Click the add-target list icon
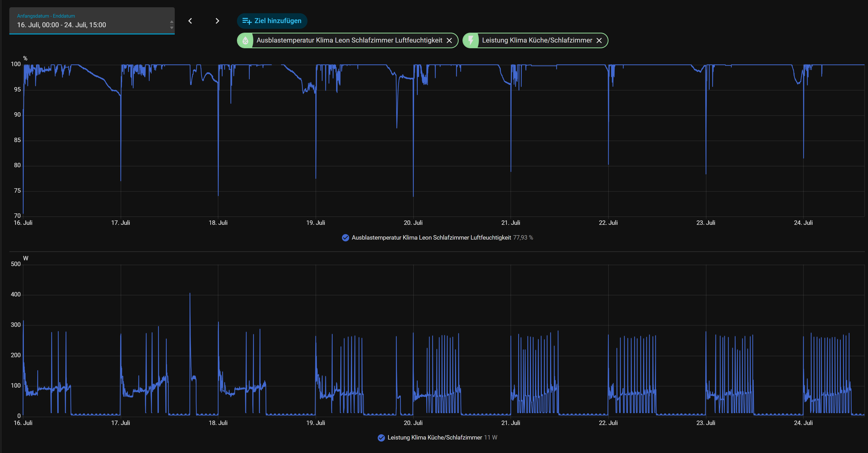Image resolution: width=868 pixels, height=453 pixels. 247,21
